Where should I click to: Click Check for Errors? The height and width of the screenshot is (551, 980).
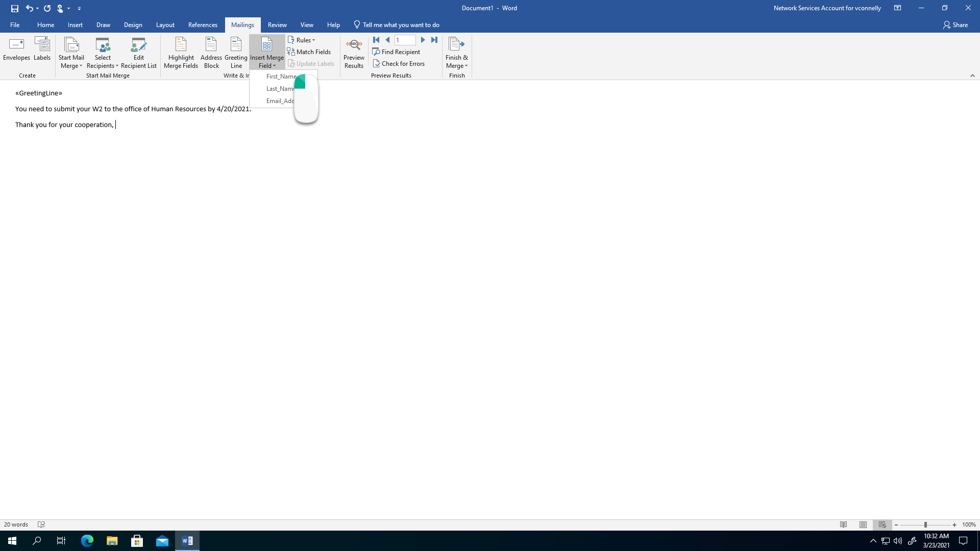point(399,63)
